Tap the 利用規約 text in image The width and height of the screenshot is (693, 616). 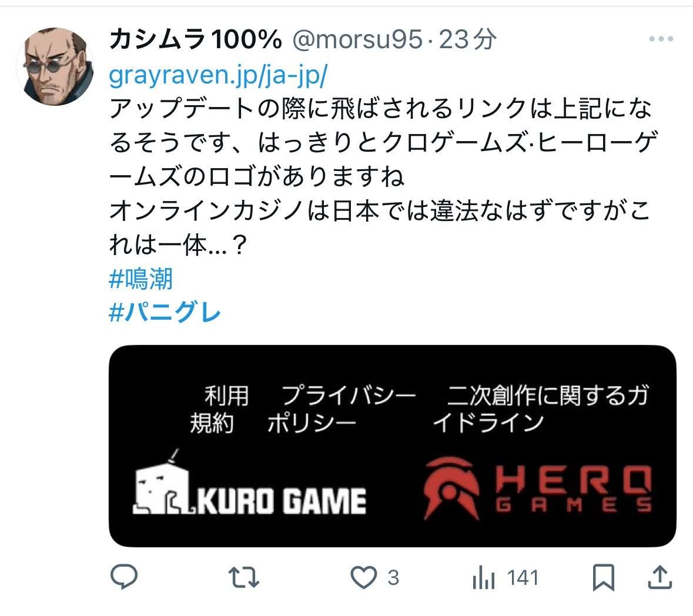coord(220,409)
